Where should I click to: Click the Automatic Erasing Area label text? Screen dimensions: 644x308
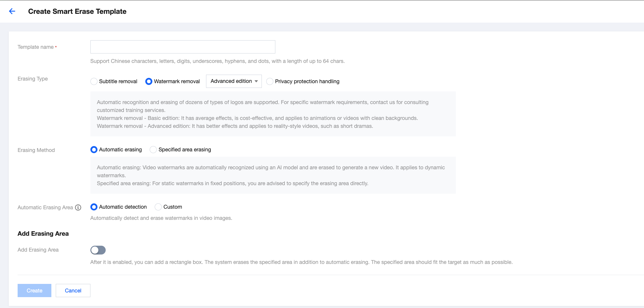tap(45, 207)
